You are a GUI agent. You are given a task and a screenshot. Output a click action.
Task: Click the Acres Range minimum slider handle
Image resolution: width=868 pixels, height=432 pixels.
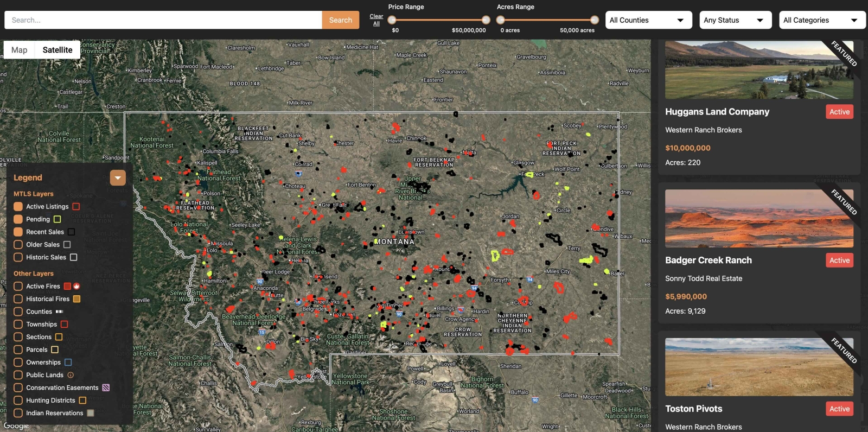coord(500,20)
